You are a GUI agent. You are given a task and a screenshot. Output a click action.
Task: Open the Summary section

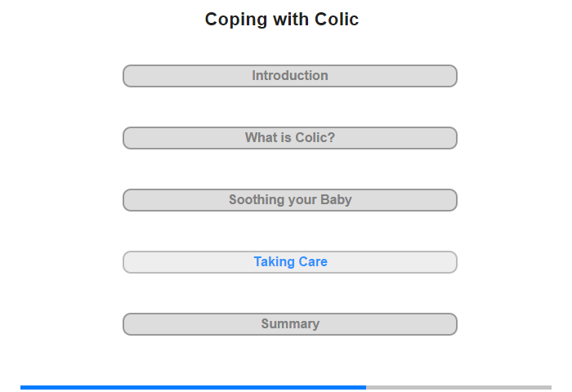290,324
